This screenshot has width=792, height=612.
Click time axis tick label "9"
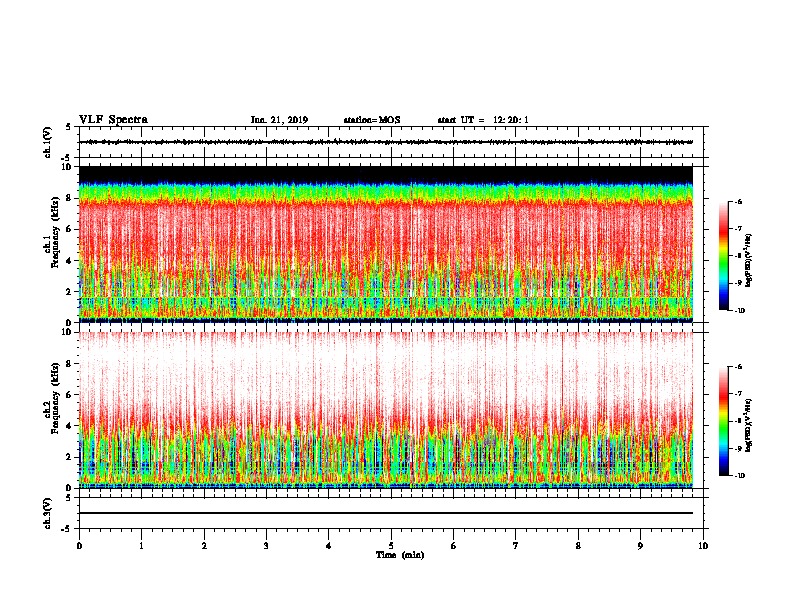[x=640, y=546]
